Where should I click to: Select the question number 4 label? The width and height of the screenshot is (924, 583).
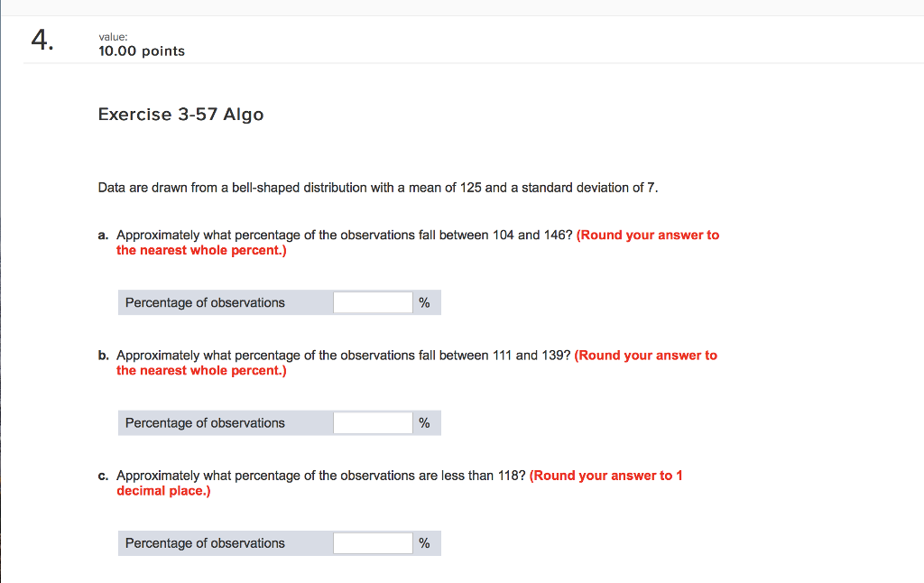[42, 41]
